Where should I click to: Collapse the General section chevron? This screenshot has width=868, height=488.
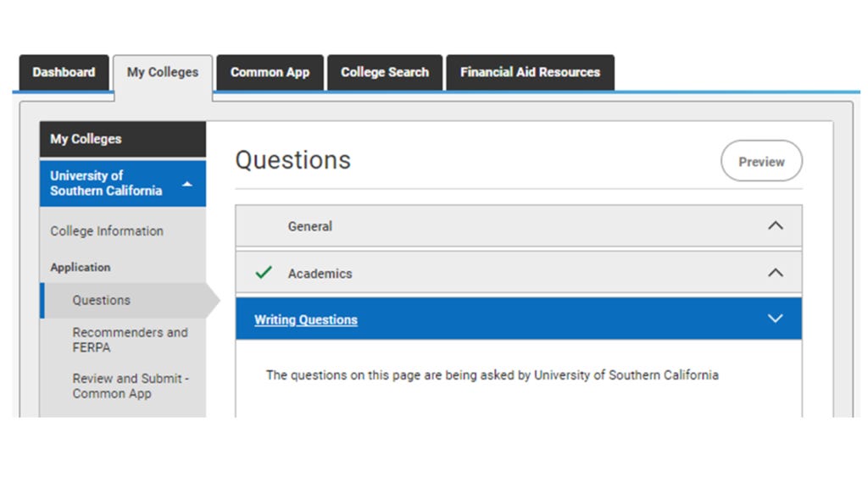(774, 225)
